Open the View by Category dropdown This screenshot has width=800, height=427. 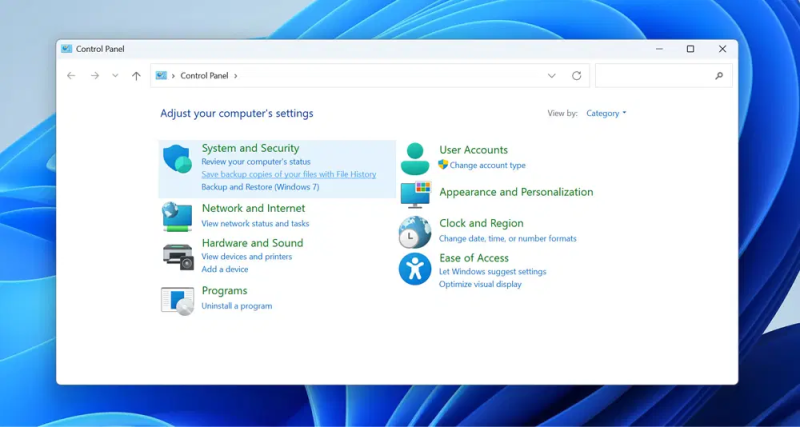606,113
